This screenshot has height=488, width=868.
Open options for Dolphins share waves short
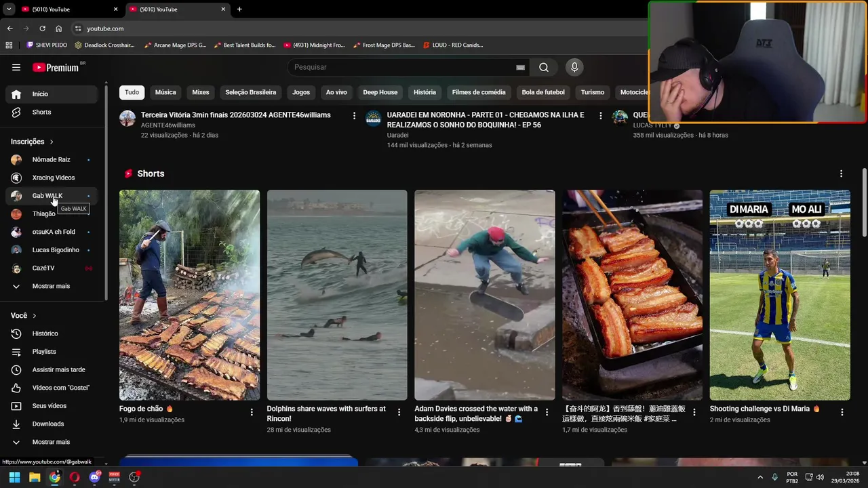tap(399, 412)
